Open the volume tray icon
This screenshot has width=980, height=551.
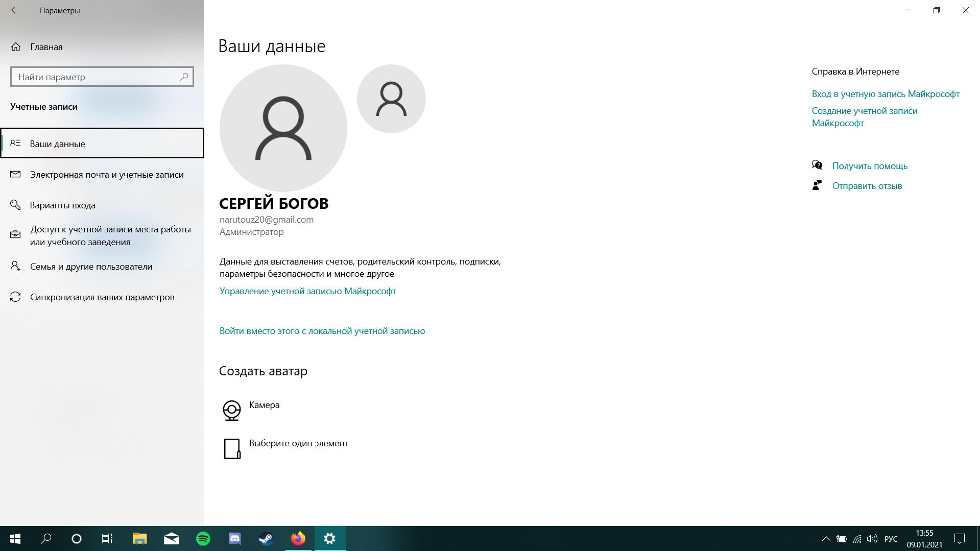[x=872, y=539]
